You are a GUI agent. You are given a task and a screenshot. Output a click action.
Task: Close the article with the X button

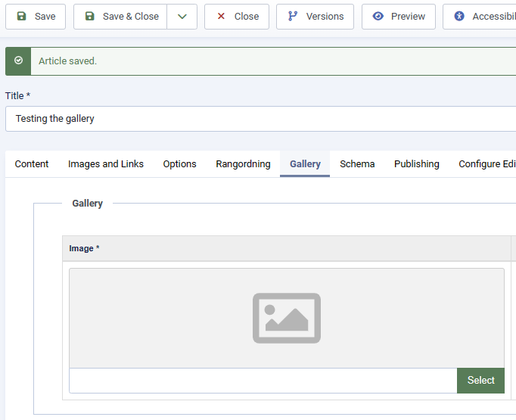click(x=236, y=17)
